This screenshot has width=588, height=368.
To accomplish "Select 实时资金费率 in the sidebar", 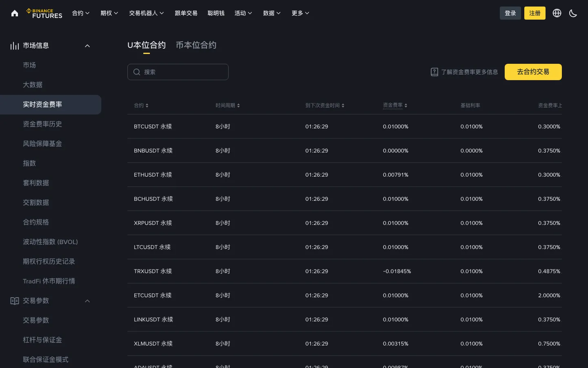I will pos(51,105).
